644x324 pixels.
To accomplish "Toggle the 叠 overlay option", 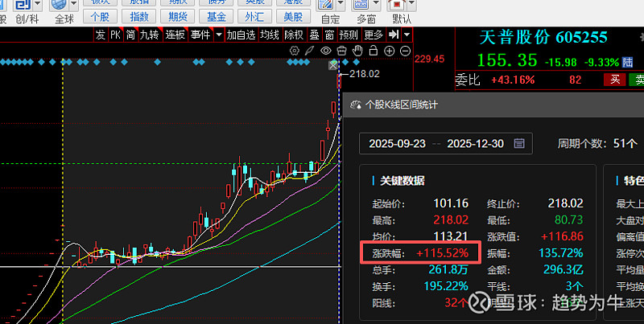I will (x=315, y=35).
